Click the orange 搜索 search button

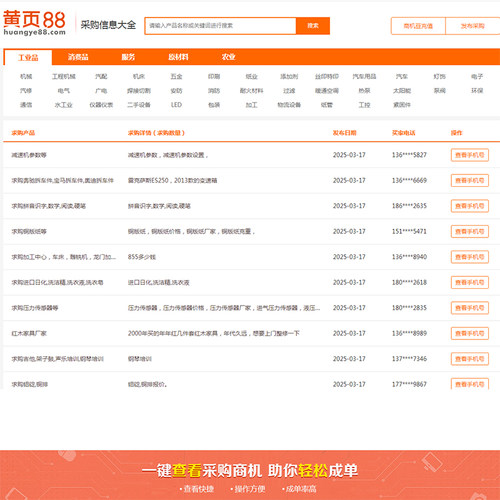(313, 26)
